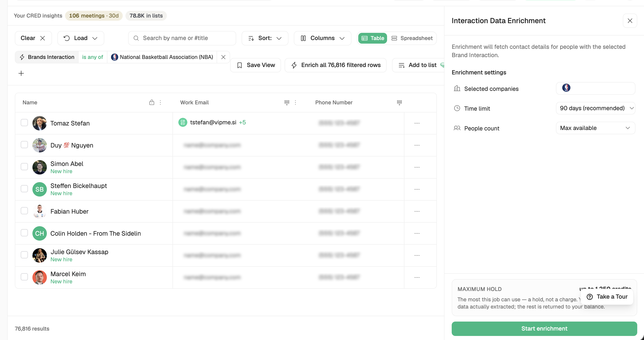Select Steffen Bickelhaupt row checkbox
The image size is (644, 340).
pyautogui.click(x=24, y=189)
